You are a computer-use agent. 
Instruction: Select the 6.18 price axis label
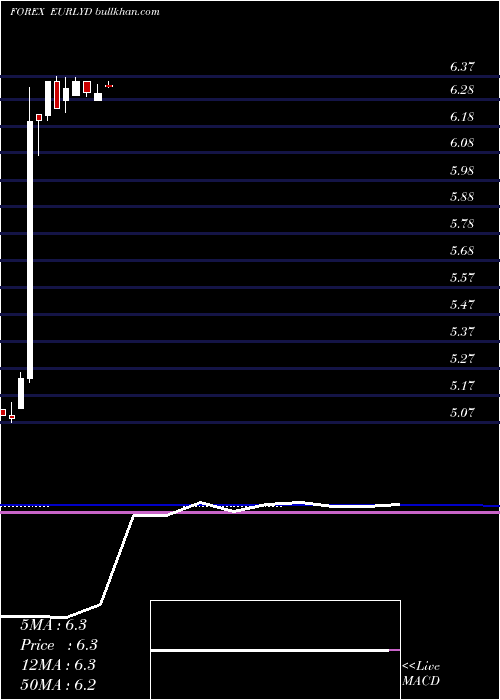pyautogui.click(x=462, y=117)
